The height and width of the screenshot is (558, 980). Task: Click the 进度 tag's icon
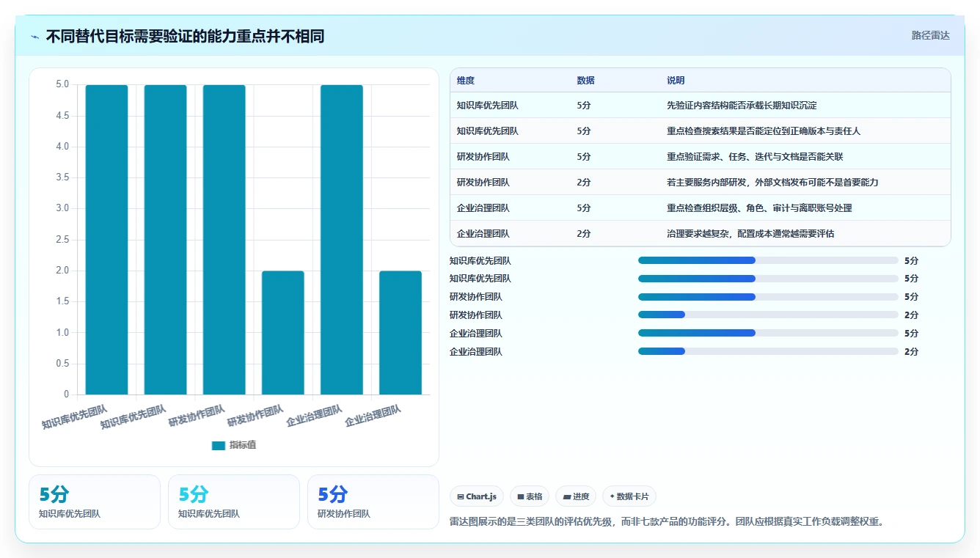pos(567,496)
